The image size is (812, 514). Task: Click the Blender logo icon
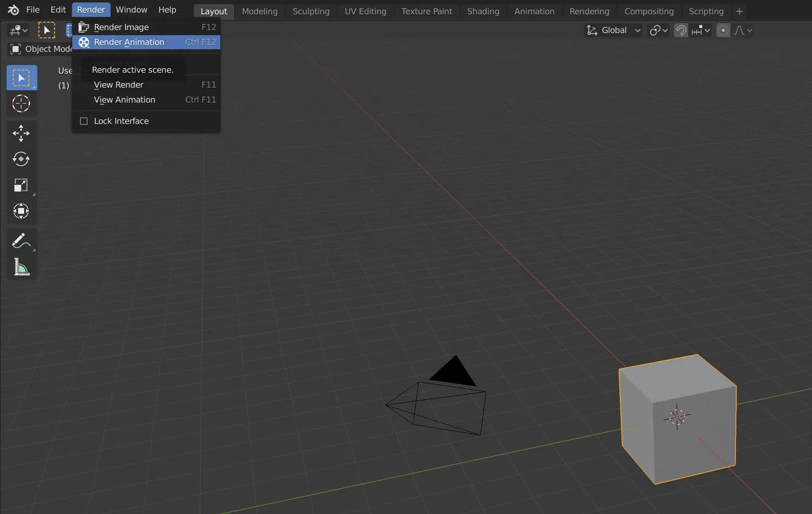pos(12,9)
